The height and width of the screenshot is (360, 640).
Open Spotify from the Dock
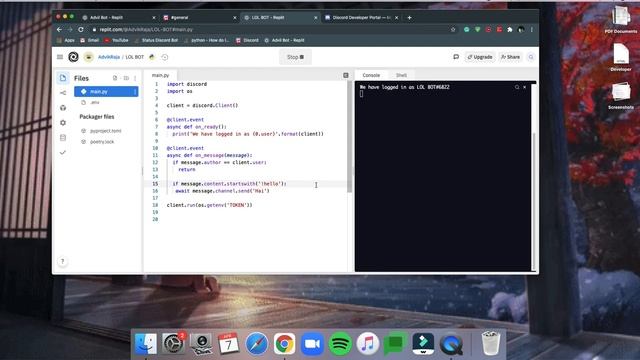[340, 344]
